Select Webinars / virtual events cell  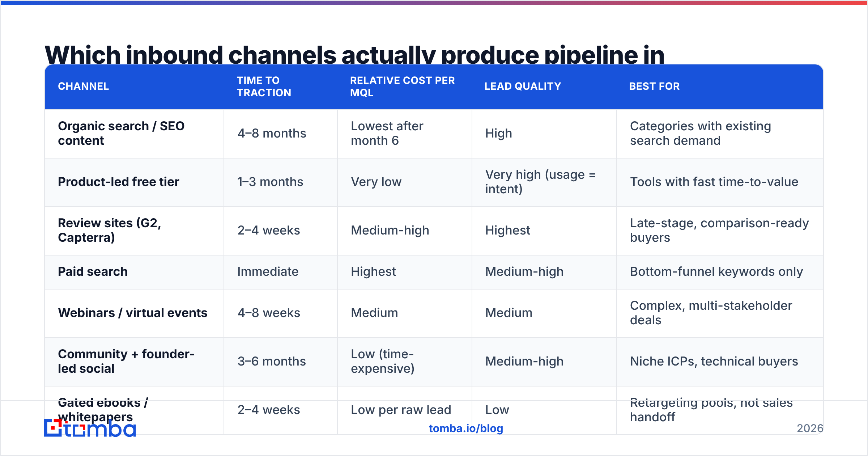pos(134,313)
